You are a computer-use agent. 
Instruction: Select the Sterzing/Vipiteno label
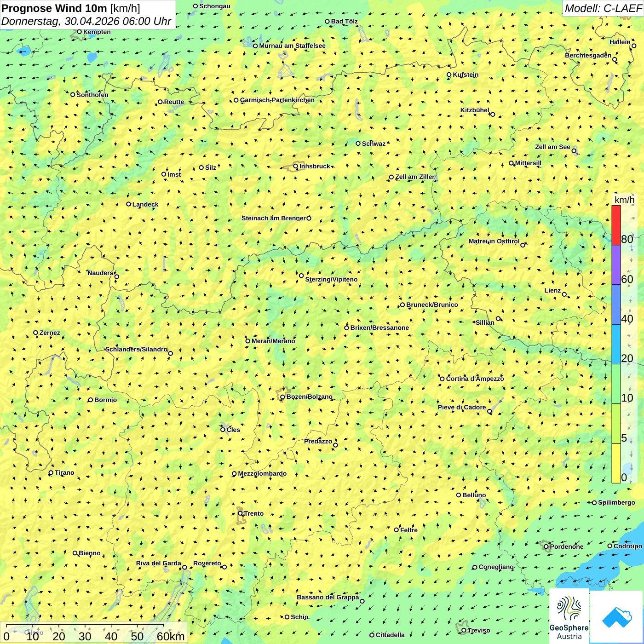tap(331, 280)
